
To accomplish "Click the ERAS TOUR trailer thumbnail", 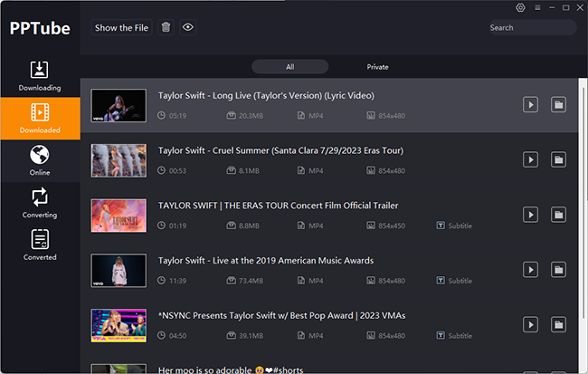I will click(119, 216).
